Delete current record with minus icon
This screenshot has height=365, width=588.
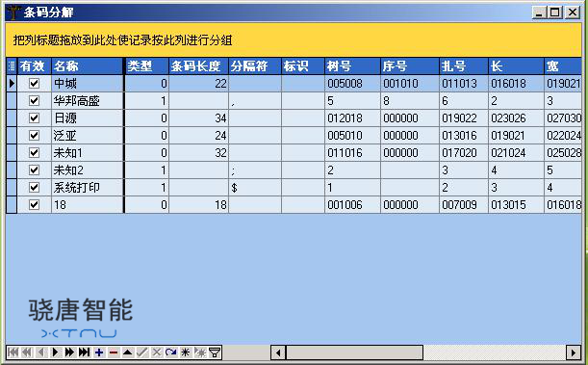114,352
